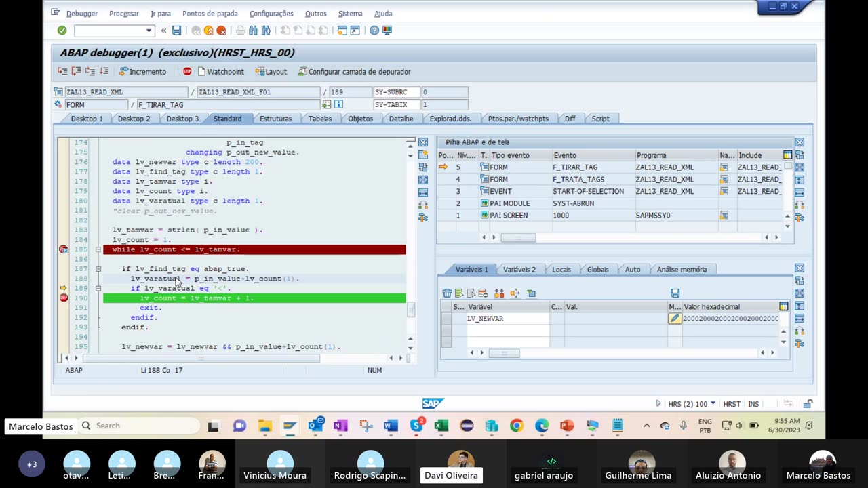Click the Find binoculars icon
868x488 pixels.
253,30
